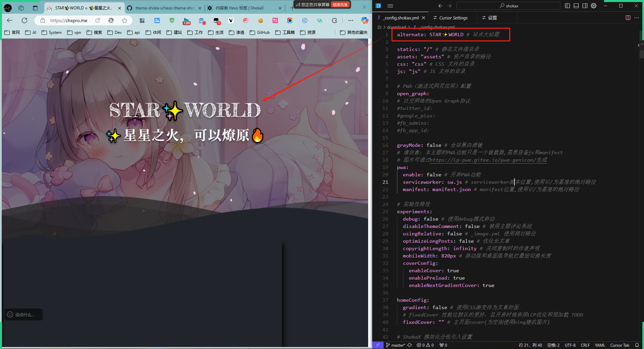The image size is (644, 349).
Task: Open remote window indicator in status bar
Action: click(378, 345)
